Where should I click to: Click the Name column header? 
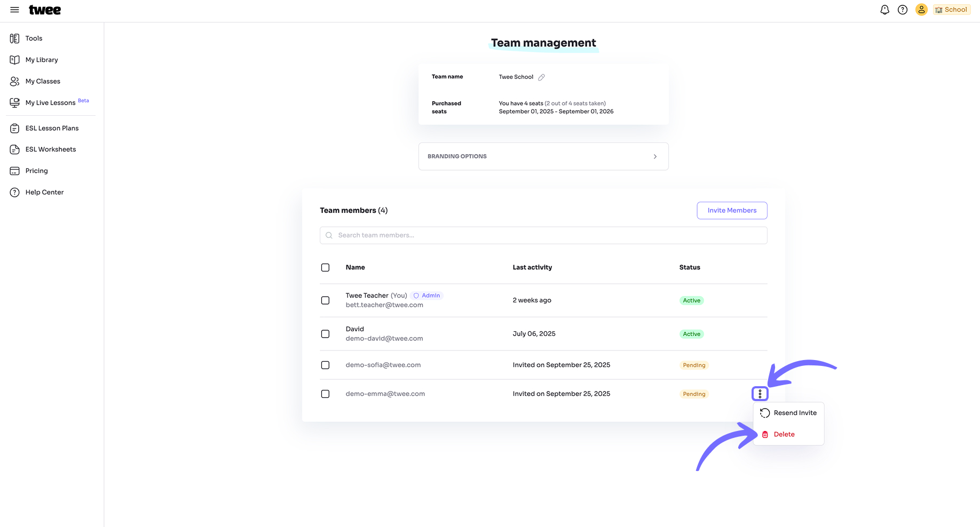(x=355, y=267)
